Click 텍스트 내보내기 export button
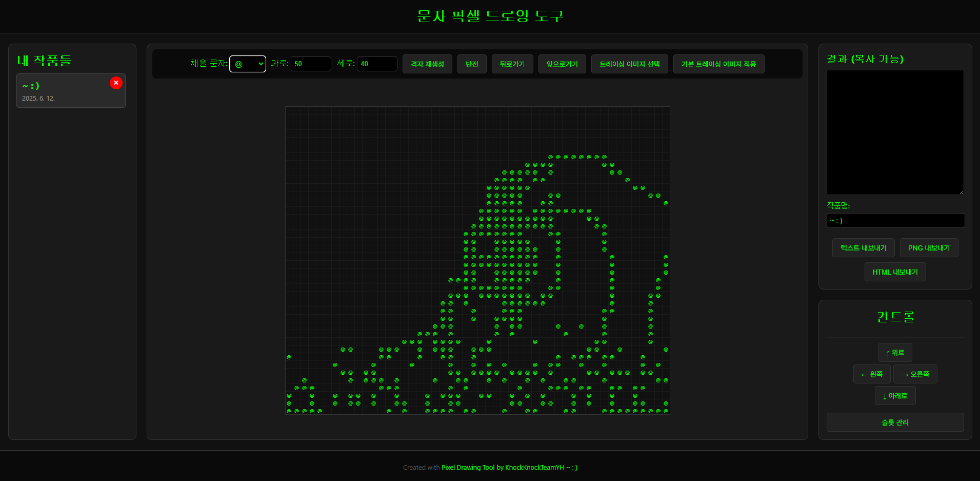Screen dimensions: 980x481 tap(864, 248)
